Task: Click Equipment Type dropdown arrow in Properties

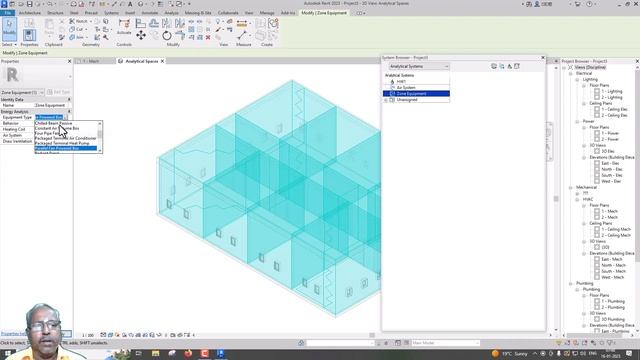Action: tap(65, 118)
